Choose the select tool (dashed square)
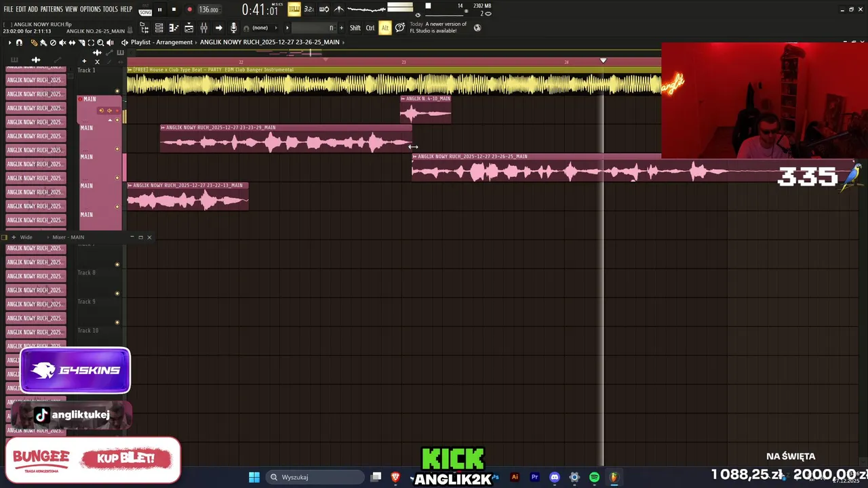This screenshot has height=488, width=868. 91,43
